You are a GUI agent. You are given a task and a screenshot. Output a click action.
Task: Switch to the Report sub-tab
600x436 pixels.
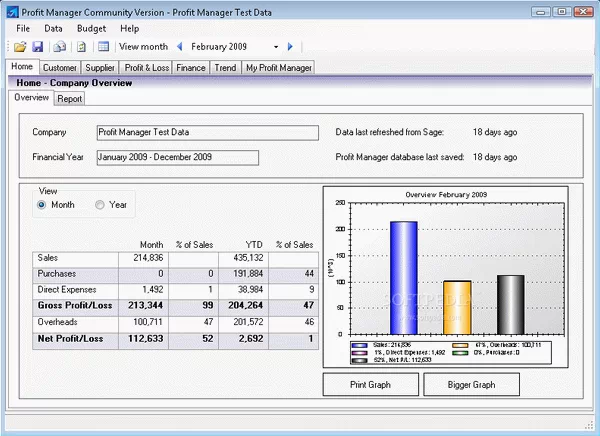70,99
